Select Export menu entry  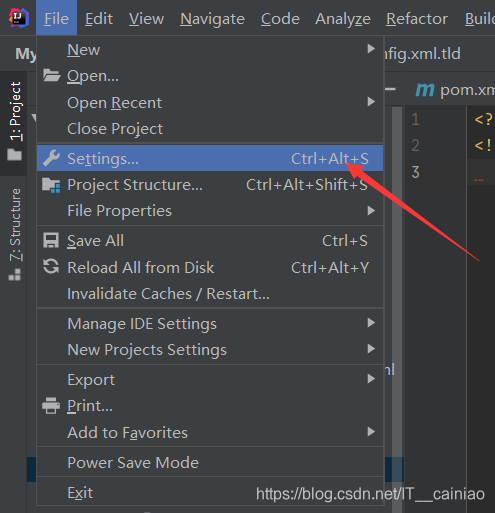210,379
